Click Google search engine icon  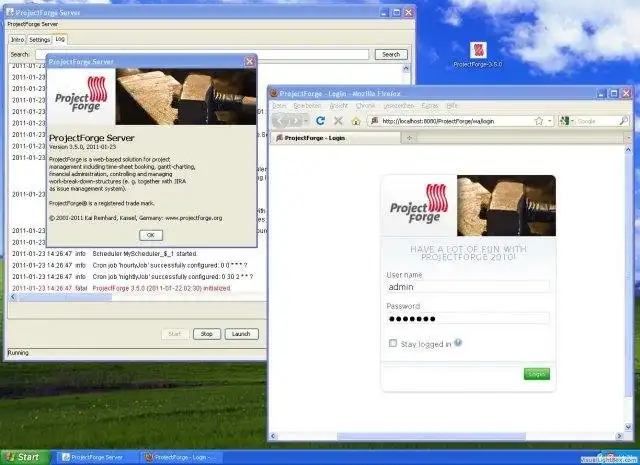pyautogui.click(x=564, y=121)
